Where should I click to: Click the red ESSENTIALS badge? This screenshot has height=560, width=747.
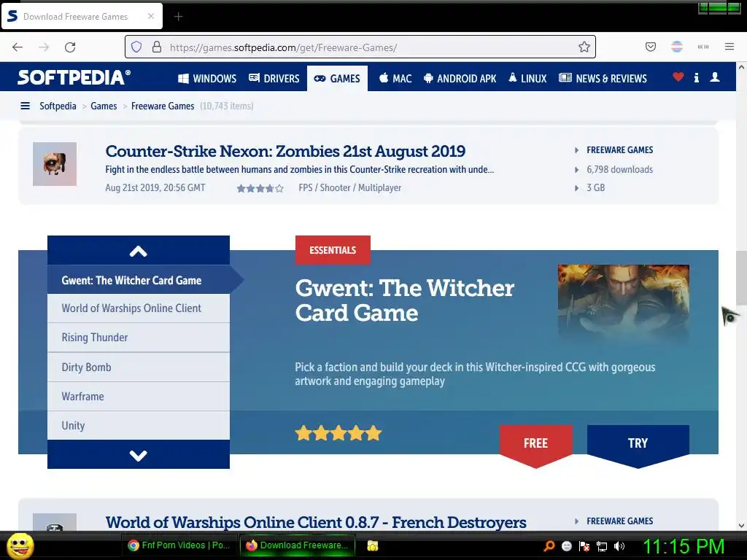[x=333, y=250]
